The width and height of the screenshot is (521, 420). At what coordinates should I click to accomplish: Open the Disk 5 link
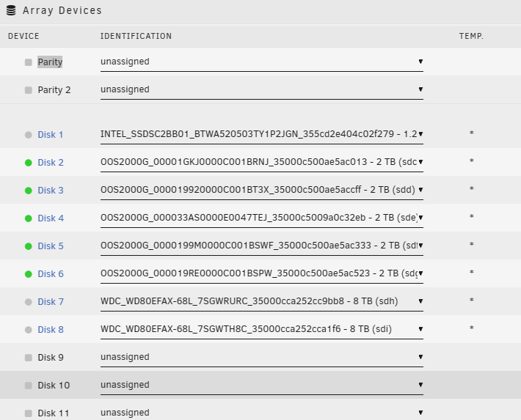coord(51,246)
